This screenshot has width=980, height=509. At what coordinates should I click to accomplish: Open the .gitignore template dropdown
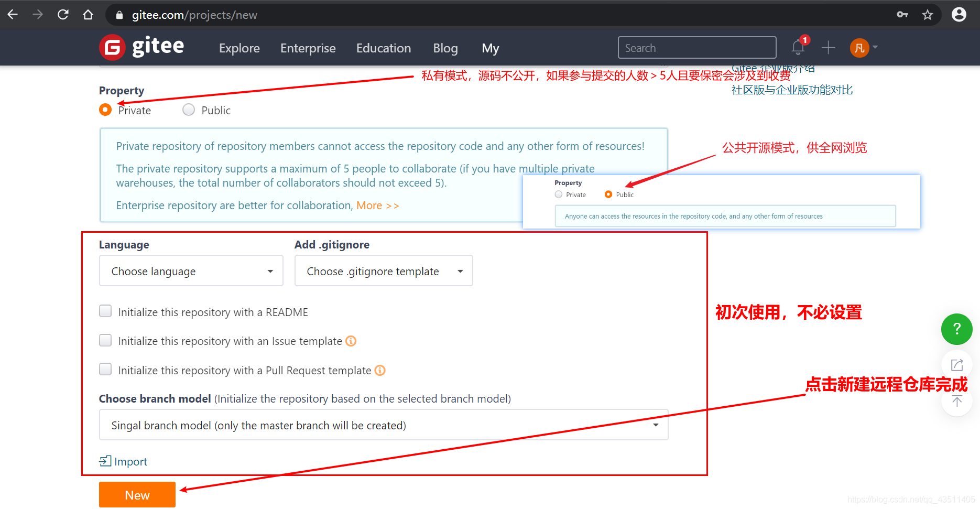[384, 271]
